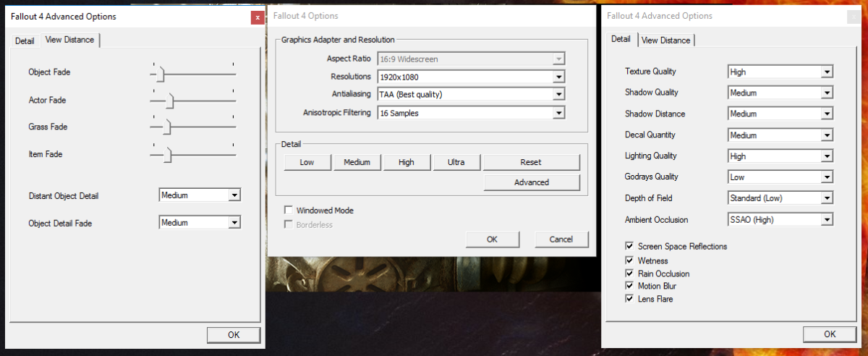The width and height of the screenshot is (868, 356).
Task: Disable the Motion Blur checkbox
Action: coord(629,287)
